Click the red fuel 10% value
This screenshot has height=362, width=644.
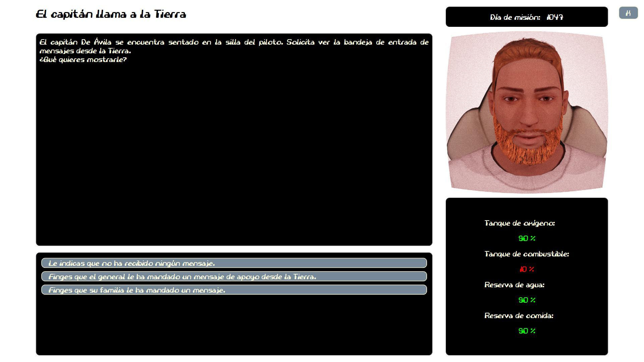click(527, 269)
